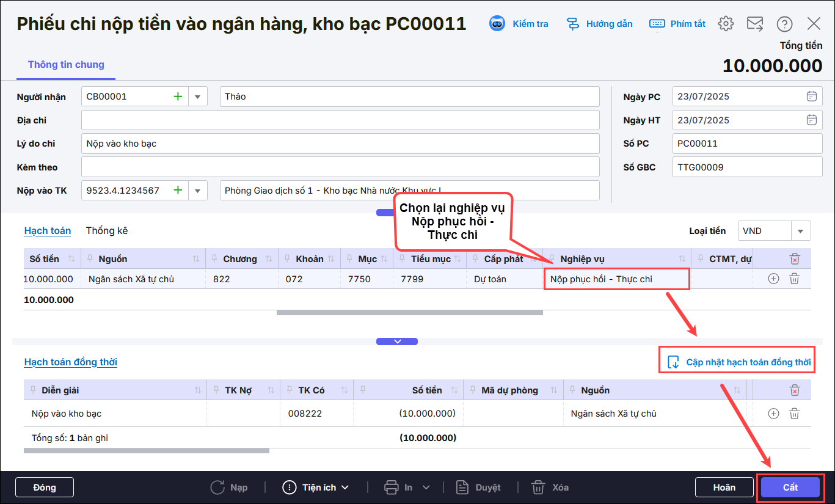The height and width of the screenshot is (504, 835).
Task: Switch to the Thông tin chung tab
Action: 66,65
